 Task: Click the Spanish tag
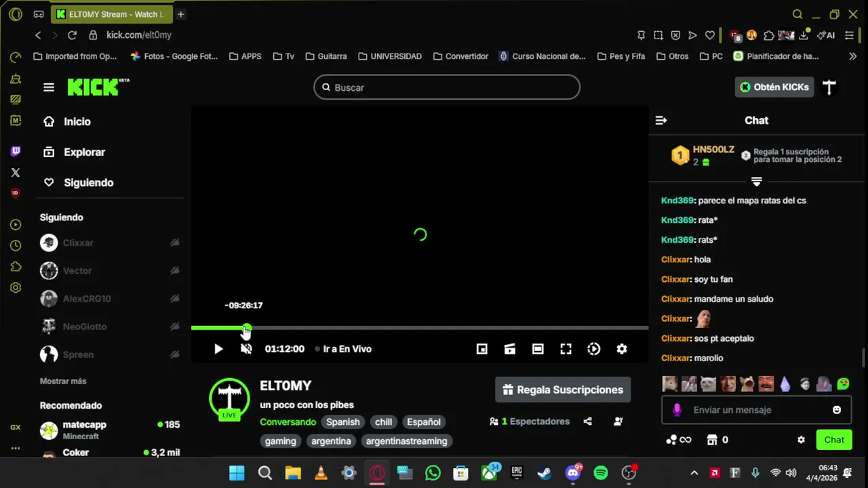342,422
